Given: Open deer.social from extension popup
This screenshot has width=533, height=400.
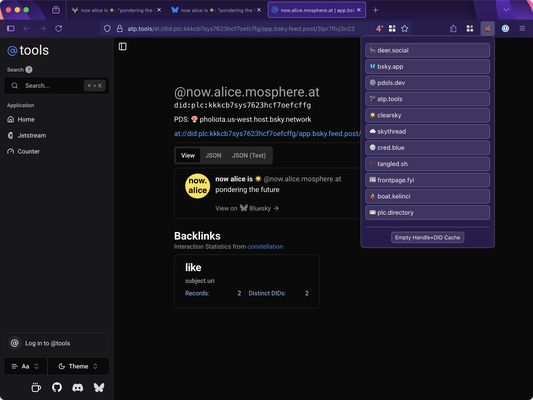Looking at the screenshot, I should 427,50.
